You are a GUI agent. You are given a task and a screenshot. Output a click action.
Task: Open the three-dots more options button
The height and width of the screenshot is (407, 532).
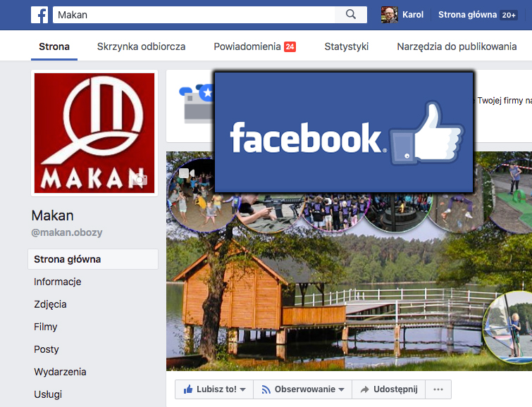(x=438, y=389)
